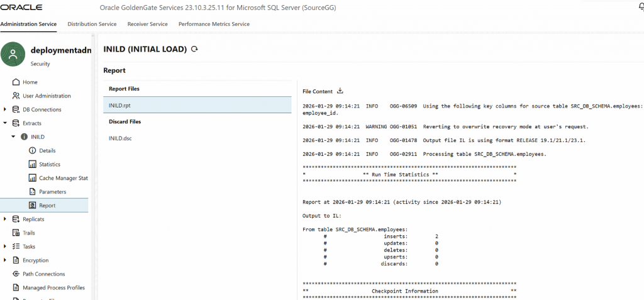Select the INILD.rpt report file
This screenshot has height=300, width=644.
click(197, 105)
